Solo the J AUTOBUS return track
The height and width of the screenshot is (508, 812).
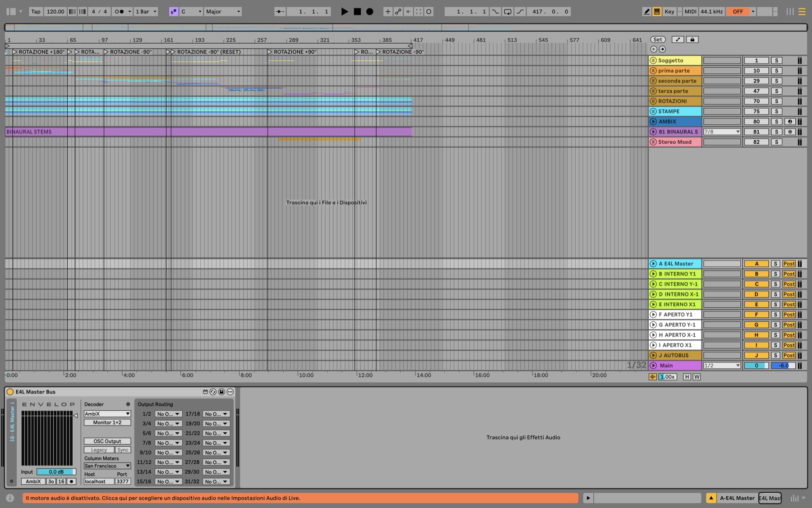coord(775,356)
